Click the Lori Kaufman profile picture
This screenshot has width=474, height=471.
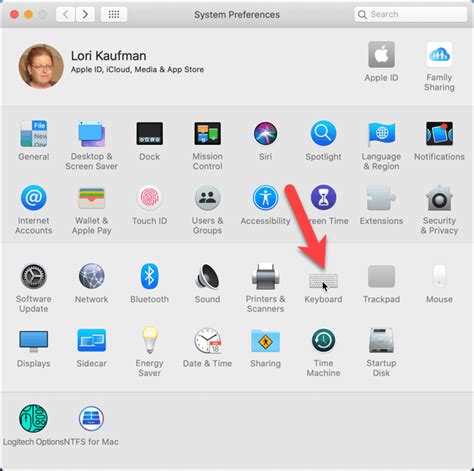coord(41,66)
